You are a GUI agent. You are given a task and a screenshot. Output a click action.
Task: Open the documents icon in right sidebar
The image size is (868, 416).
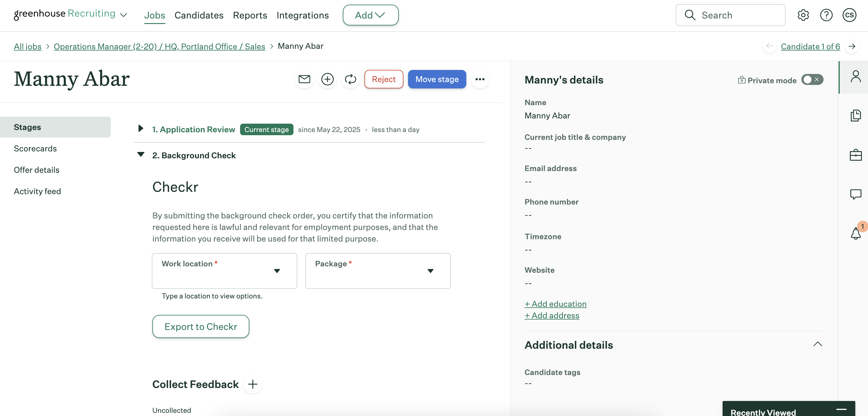(x=855, y=116)
